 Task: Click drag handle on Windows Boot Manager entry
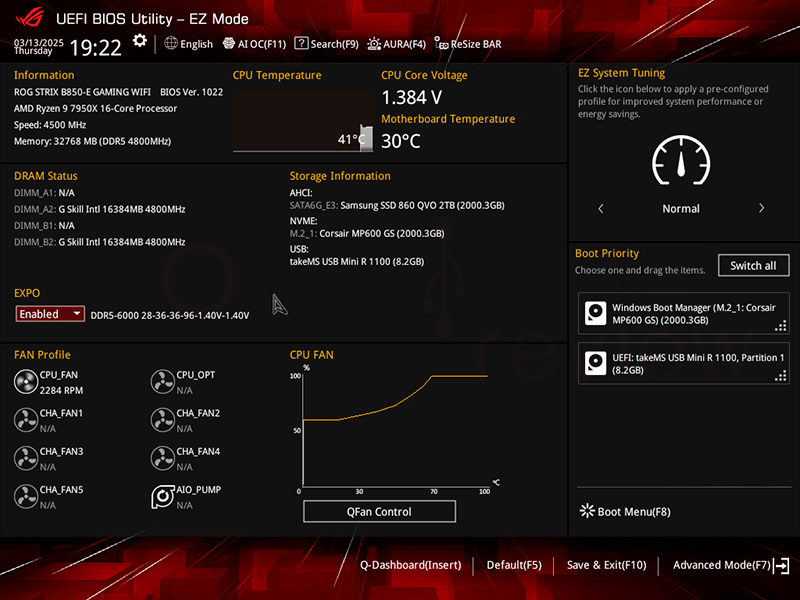click(781, 326)
